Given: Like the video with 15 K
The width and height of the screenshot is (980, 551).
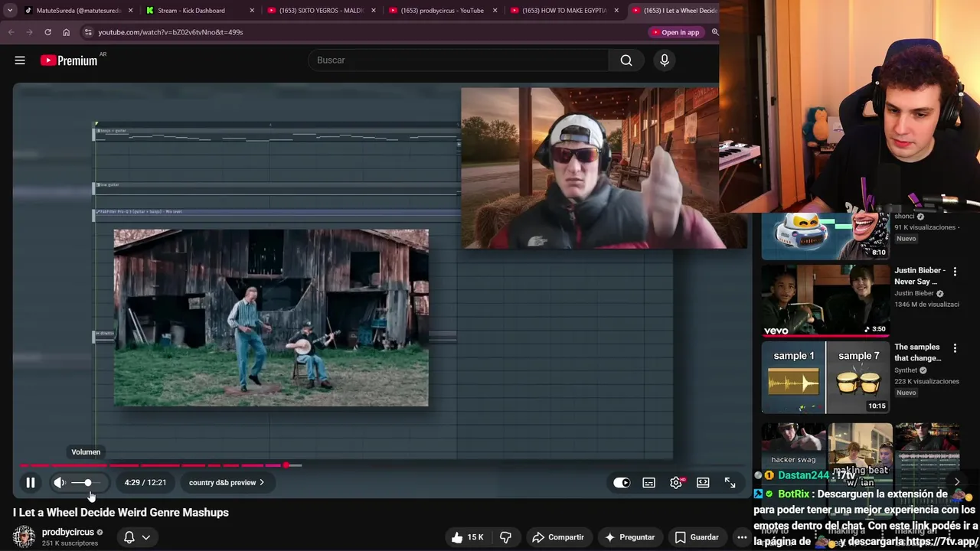Looking at the screenshot, I should pos(467,537).
